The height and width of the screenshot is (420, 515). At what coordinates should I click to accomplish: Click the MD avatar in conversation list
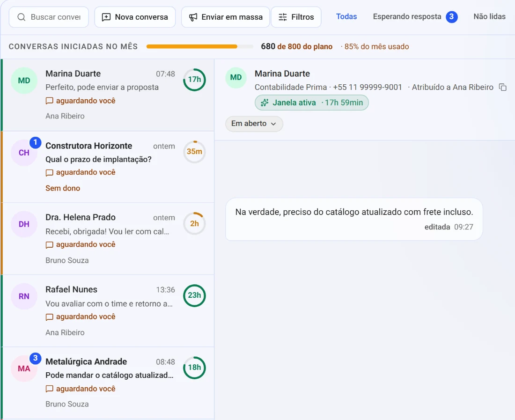point(24,81)
